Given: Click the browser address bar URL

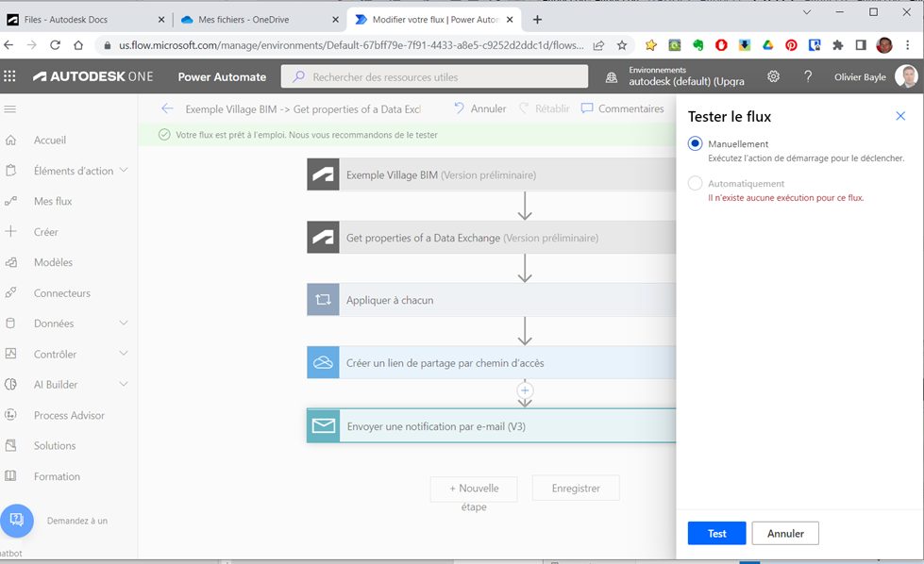Looking at the screenshot, I should click(x=351, y=45).
